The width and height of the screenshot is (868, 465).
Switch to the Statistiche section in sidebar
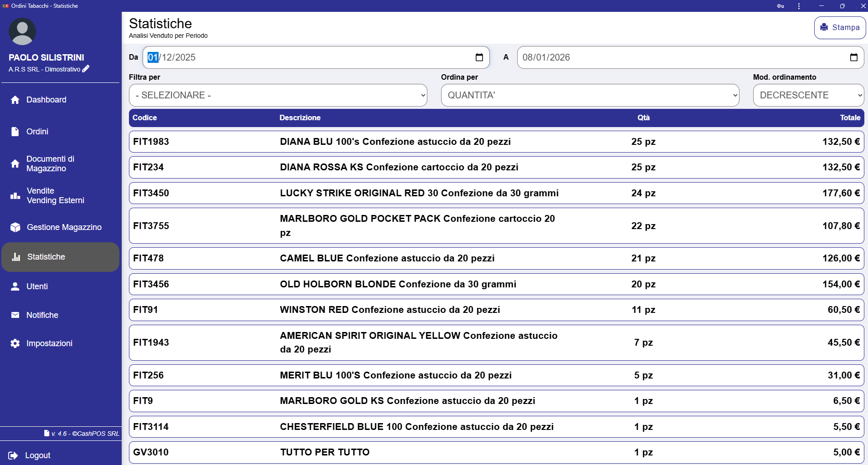45,256
